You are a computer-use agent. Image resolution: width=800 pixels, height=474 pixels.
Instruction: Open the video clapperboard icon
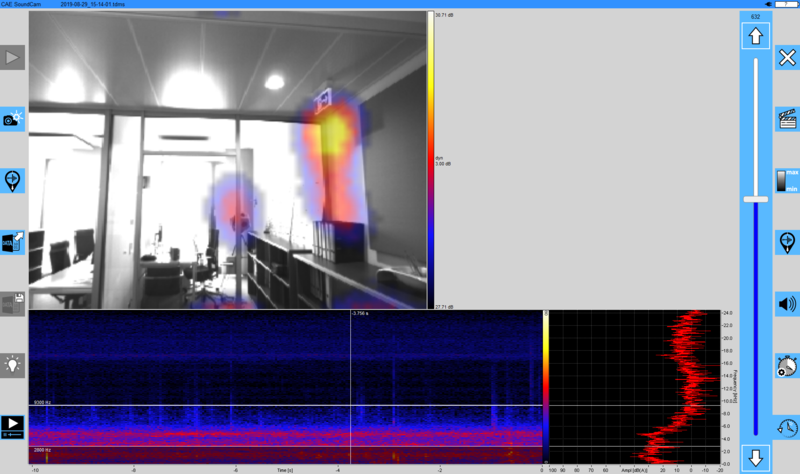pyautogui.click(x=786, y=119)
